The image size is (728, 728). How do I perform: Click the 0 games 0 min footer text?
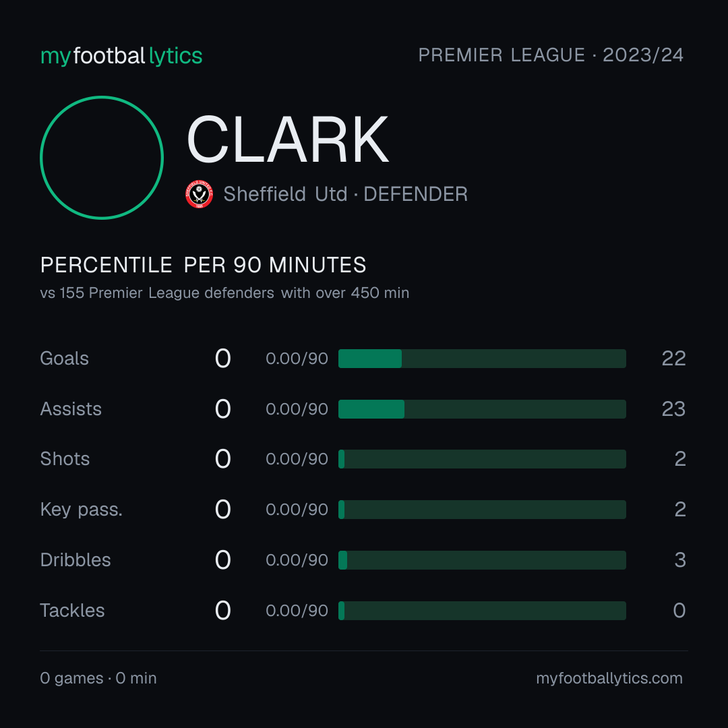point(98,678)
